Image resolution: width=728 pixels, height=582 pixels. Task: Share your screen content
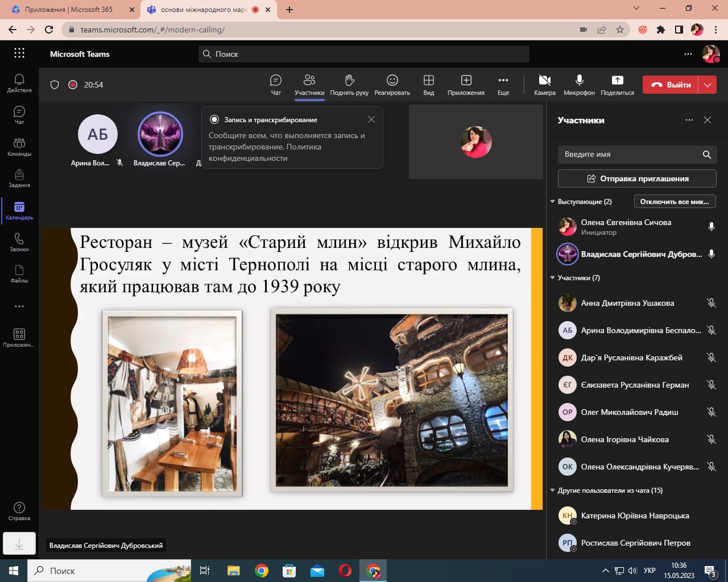point(617,85)
